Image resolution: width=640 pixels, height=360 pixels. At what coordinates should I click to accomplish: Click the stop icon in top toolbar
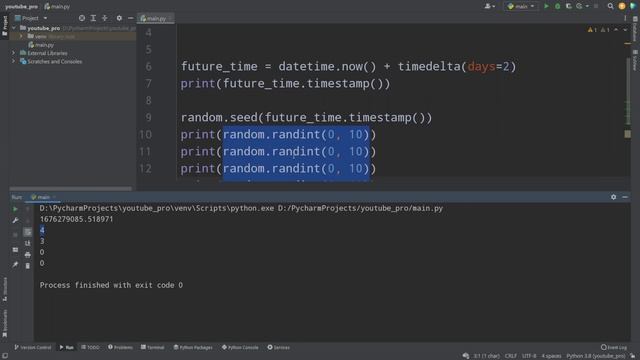click(596, 6)
